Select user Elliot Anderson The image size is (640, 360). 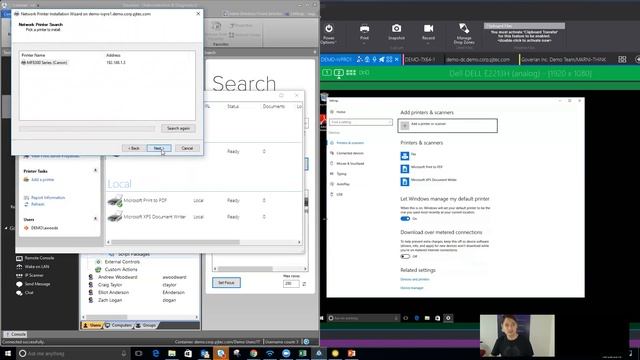pyautogui.click(x=113, y=293)
